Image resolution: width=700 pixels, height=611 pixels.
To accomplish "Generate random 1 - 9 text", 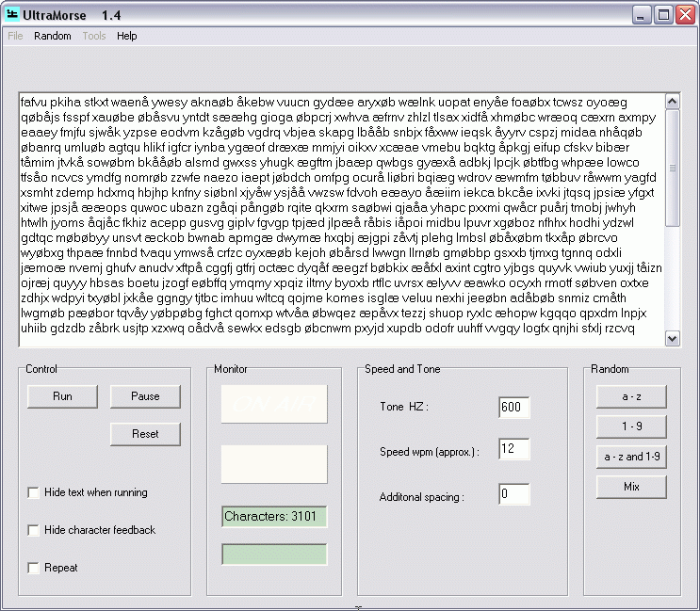I will pyautogui.click(x=631, y=426).
